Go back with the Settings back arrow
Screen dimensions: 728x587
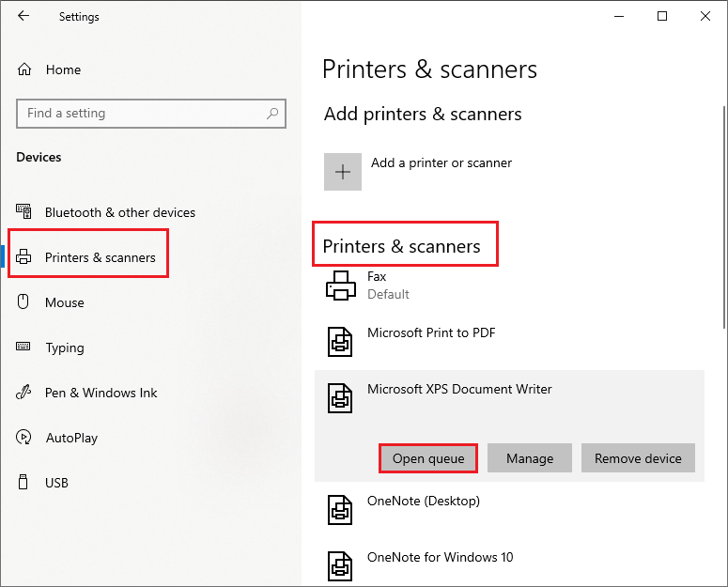(x=23, y=16)
